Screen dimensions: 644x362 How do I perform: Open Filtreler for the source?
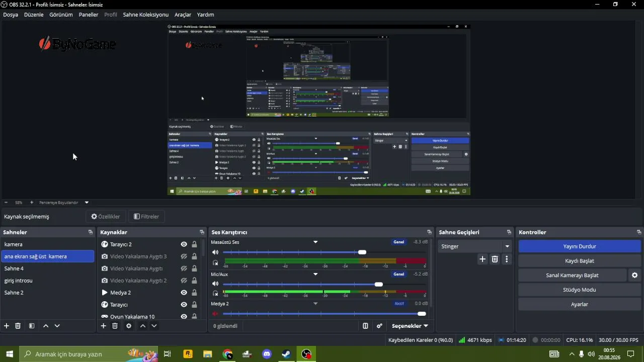point(146,217)
